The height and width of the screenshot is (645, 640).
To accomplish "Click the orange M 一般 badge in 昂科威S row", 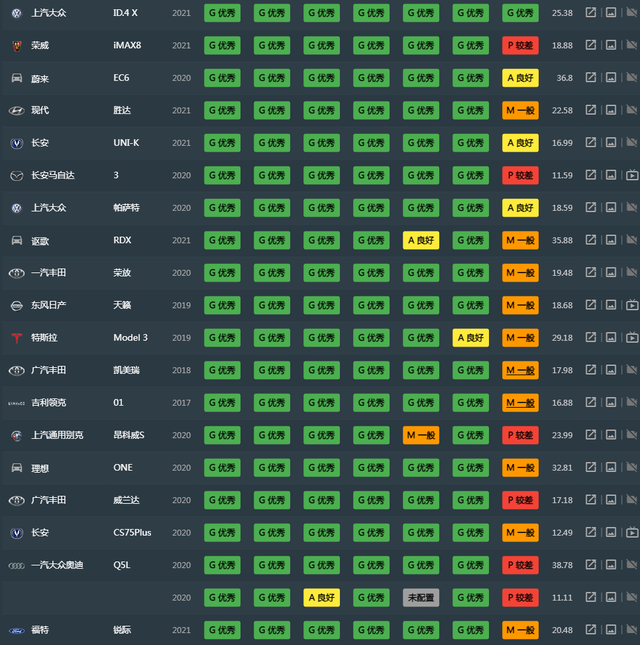I will coord(421,435).
